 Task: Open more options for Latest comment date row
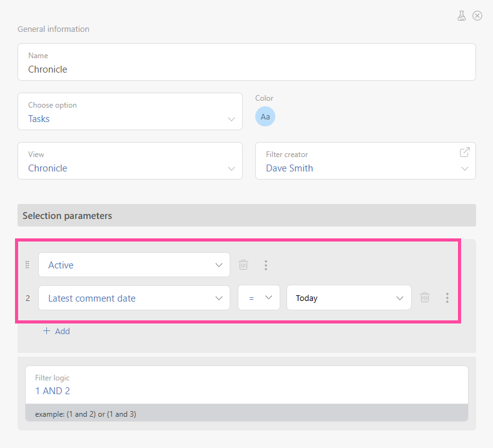(x=447, y=298)
